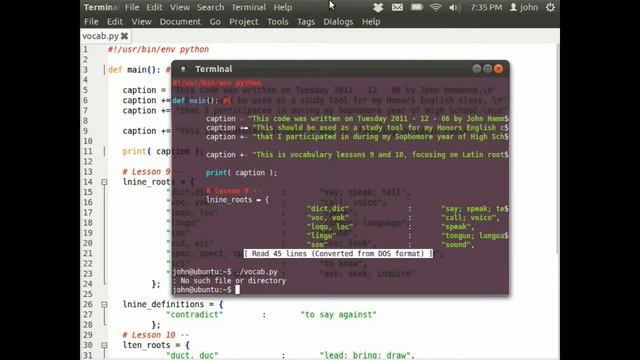Click "lnine_roots = {" in the terminal

237,200
